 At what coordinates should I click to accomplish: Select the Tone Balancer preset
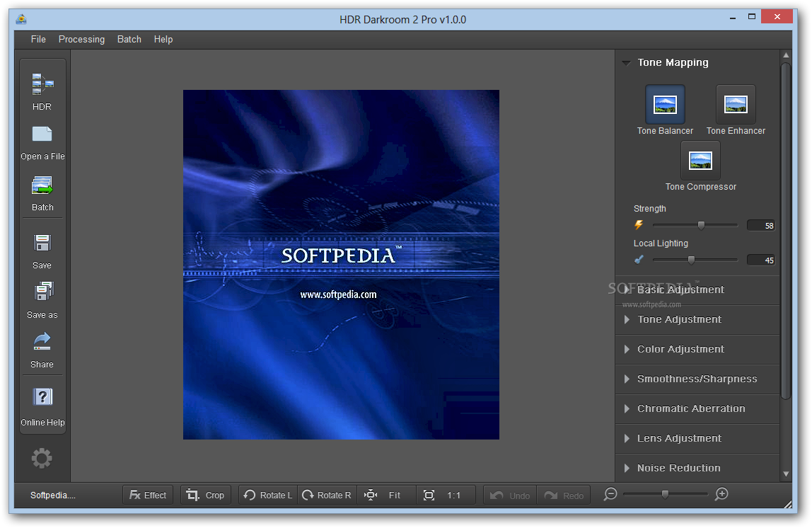tap(665, 105)
